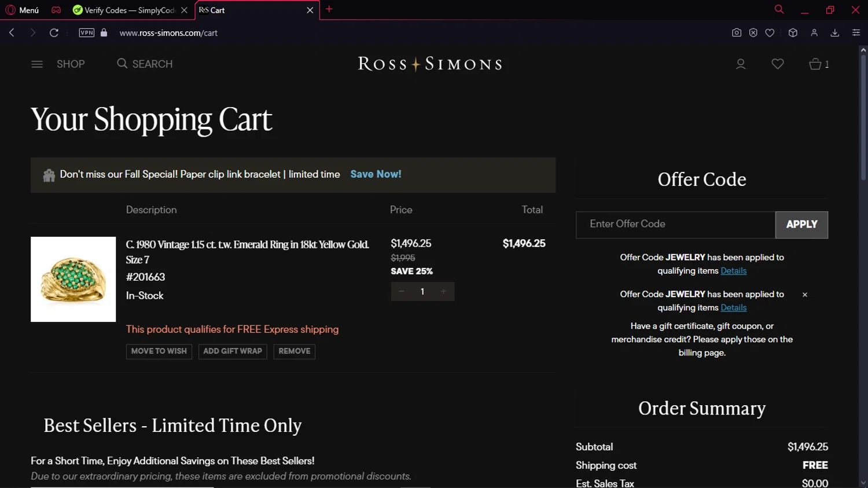Close the Verify Codes tab

click(184, 10)
